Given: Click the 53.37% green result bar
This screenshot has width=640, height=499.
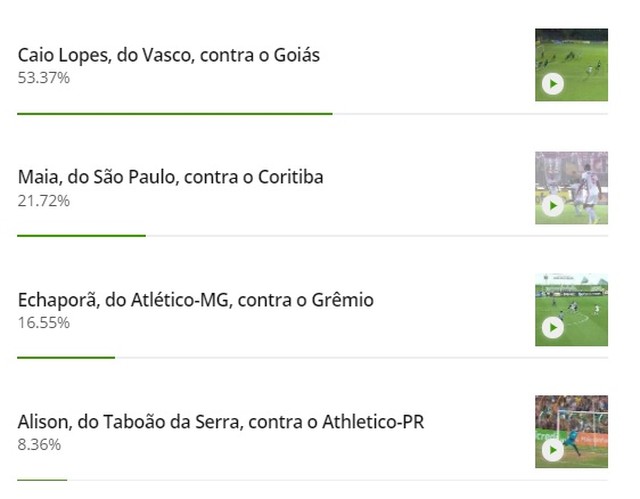Looking at the screenshot, I should point(174,114).
